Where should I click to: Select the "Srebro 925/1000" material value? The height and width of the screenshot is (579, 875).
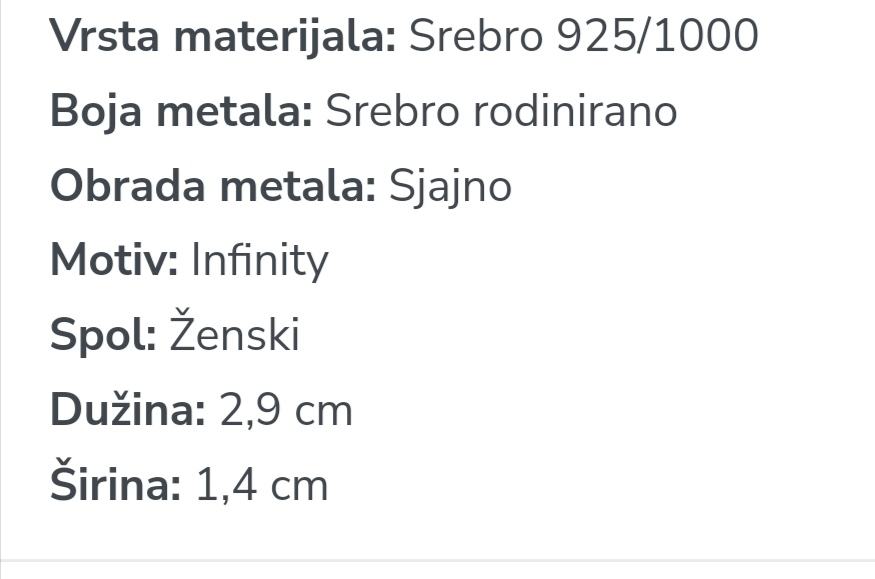tap(584, 37)
